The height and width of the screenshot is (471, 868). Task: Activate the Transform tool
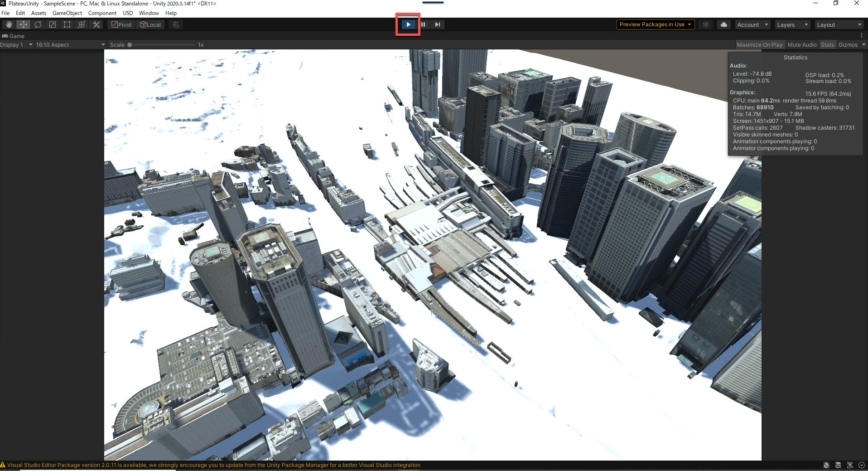pyautogui.click(x=82, y=24)
